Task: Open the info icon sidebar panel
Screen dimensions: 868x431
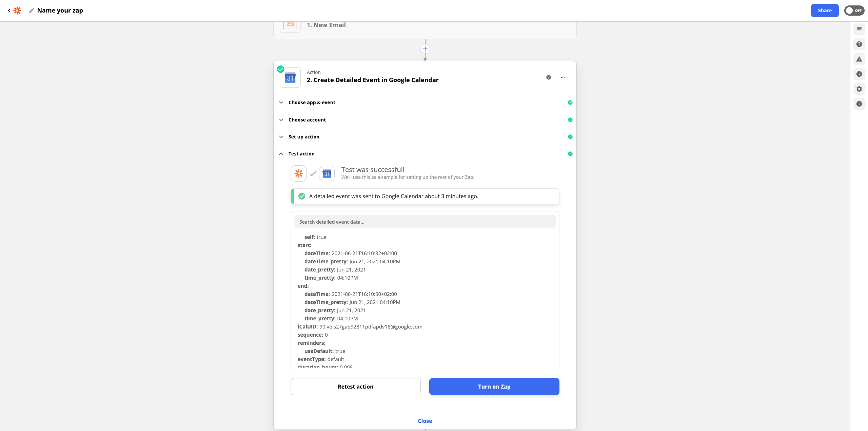Action: pyautogui.click(x=859, y=104)
